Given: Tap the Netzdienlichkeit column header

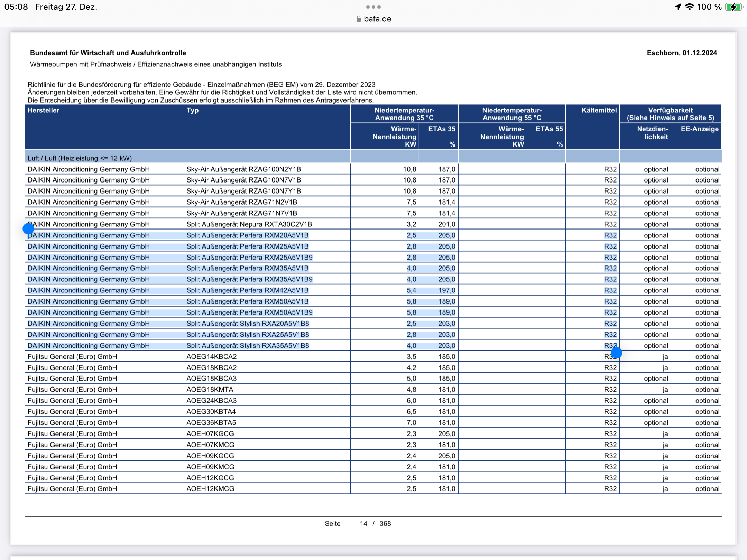Looking at the screenshot, I should 653,133.
